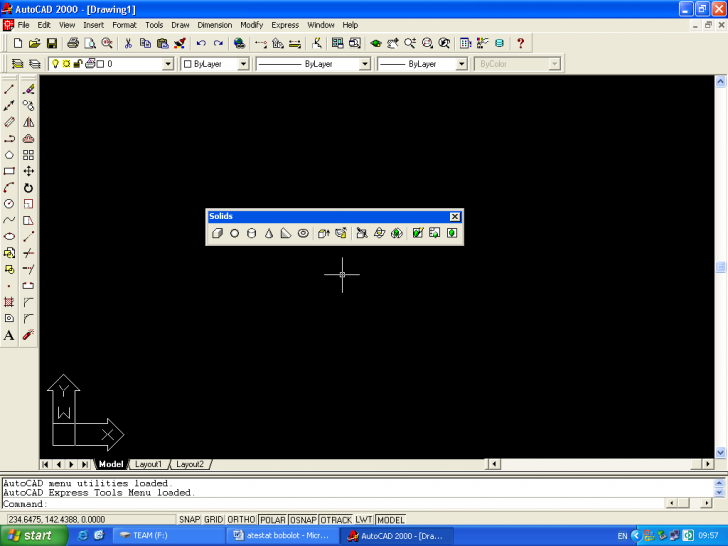Open the Modify menu
728x546 pixels.
(252, 25)
